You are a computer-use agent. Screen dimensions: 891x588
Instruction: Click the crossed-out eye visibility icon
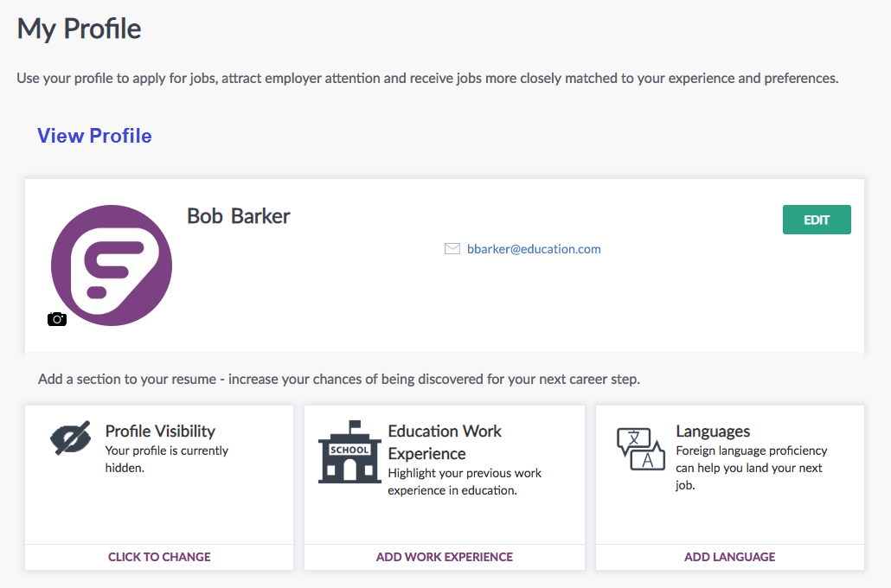(x=70, y=438)
